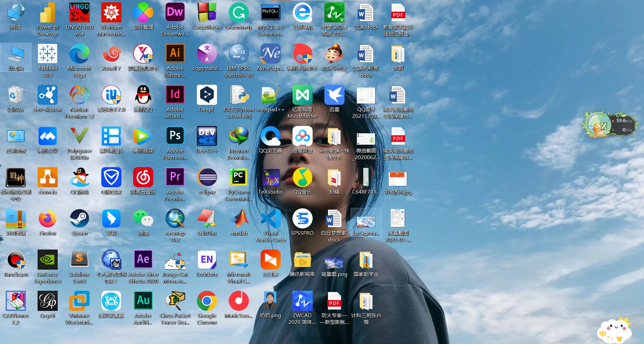Open 百度网盘 cloud drive icon
Screen dimensions: 644x344
pos(302,136)
